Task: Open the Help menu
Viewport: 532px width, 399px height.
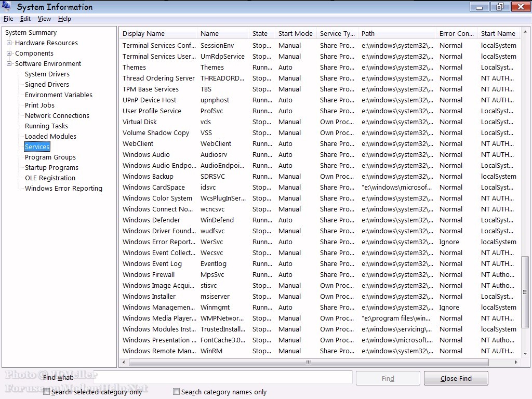Action: click(64, 19)
